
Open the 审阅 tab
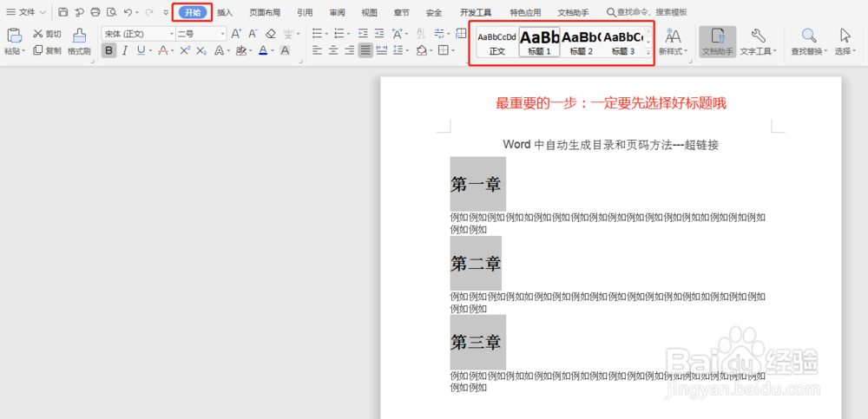(x=337, y=12)
